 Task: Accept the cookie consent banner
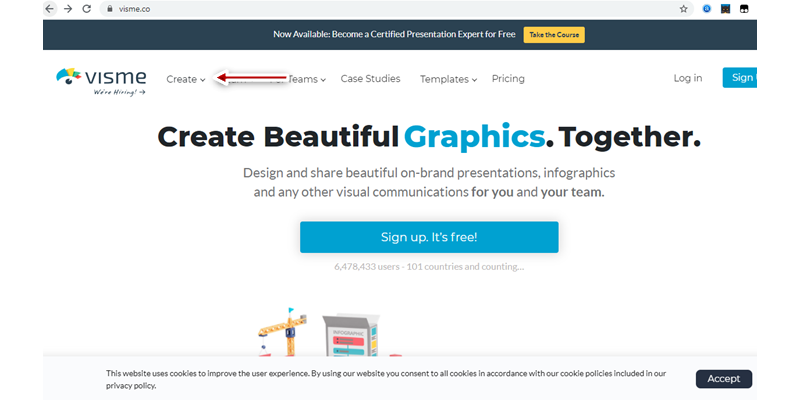point(724,378)
